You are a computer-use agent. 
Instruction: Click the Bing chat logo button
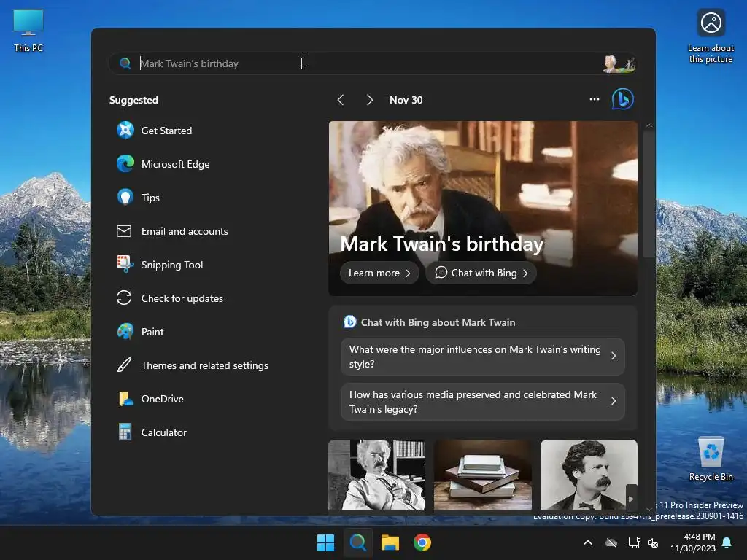click(623, 99)
